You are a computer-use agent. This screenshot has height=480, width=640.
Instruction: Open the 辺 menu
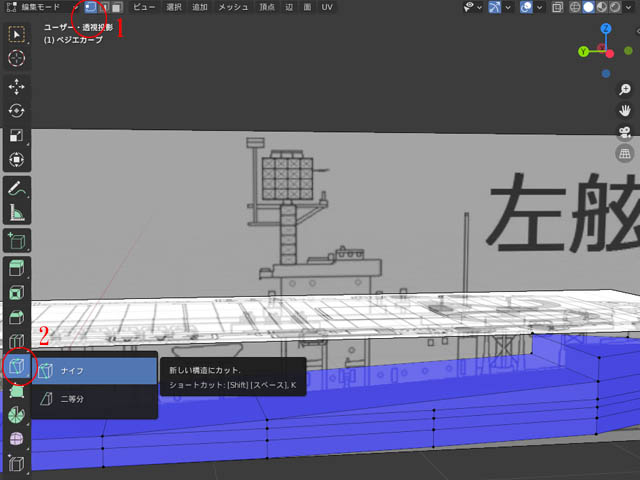pyautogui.click(x=289, y=7)
